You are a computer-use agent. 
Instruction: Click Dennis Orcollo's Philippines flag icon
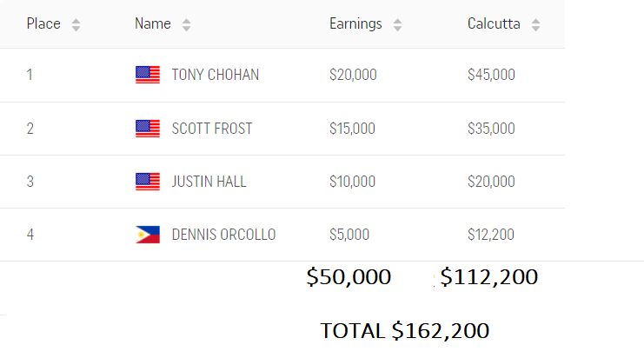[x=148, y=235]
